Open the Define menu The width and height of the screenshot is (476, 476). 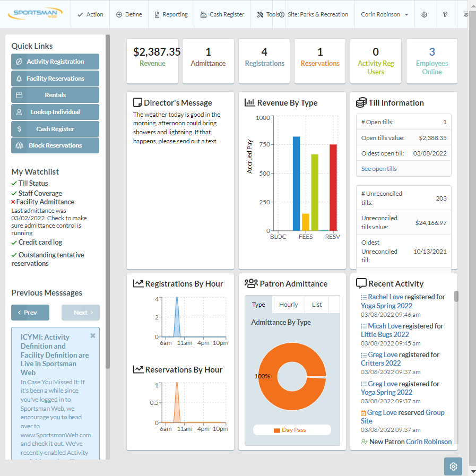click(128, 14)
